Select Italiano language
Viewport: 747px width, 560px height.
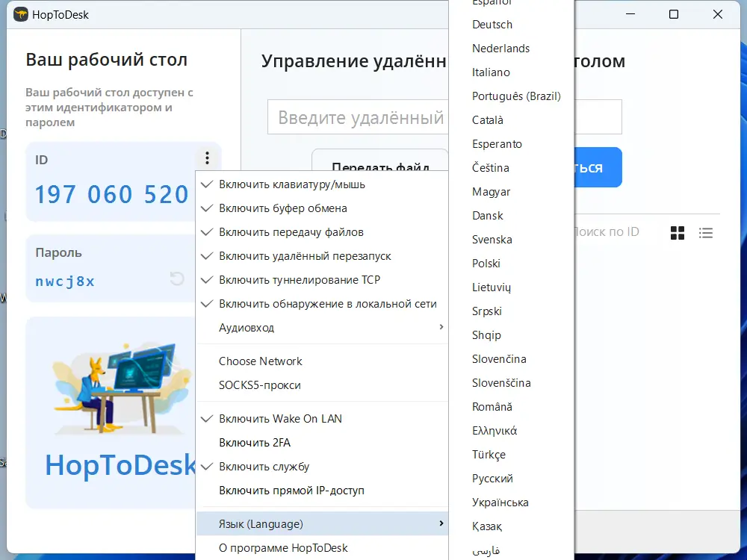pyautogui.click(x=511, y=72)
